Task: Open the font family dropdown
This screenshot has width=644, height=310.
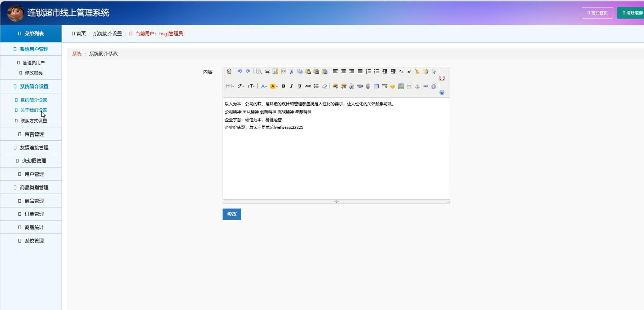Action: 241,86
